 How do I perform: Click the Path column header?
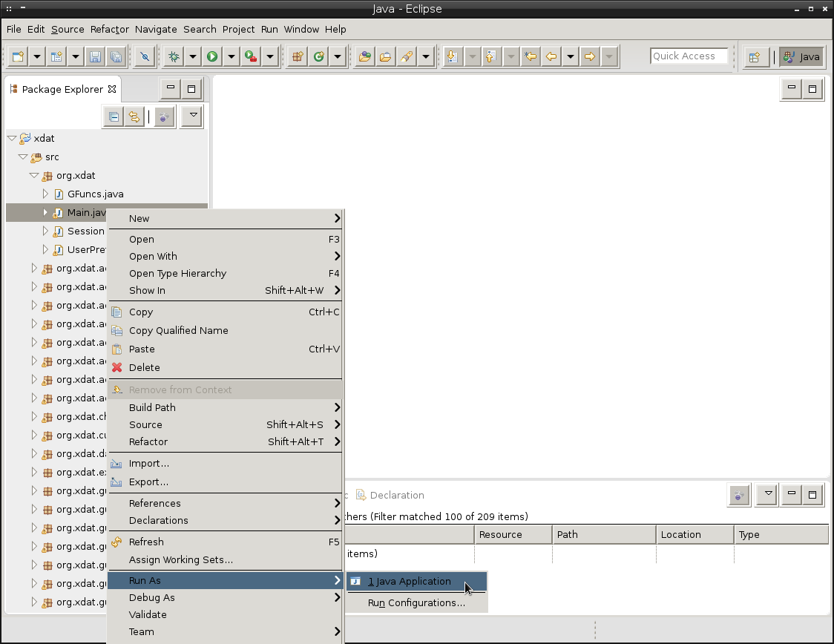point(604,534)
